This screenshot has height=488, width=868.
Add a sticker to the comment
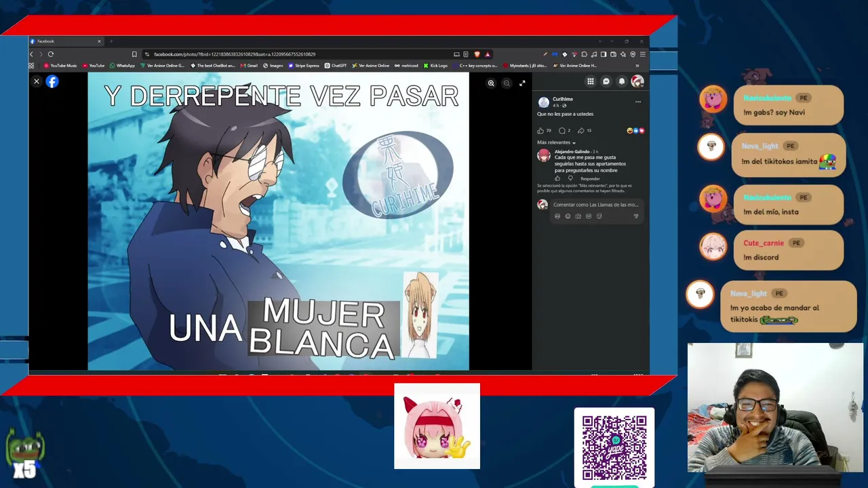pos(599,216)
